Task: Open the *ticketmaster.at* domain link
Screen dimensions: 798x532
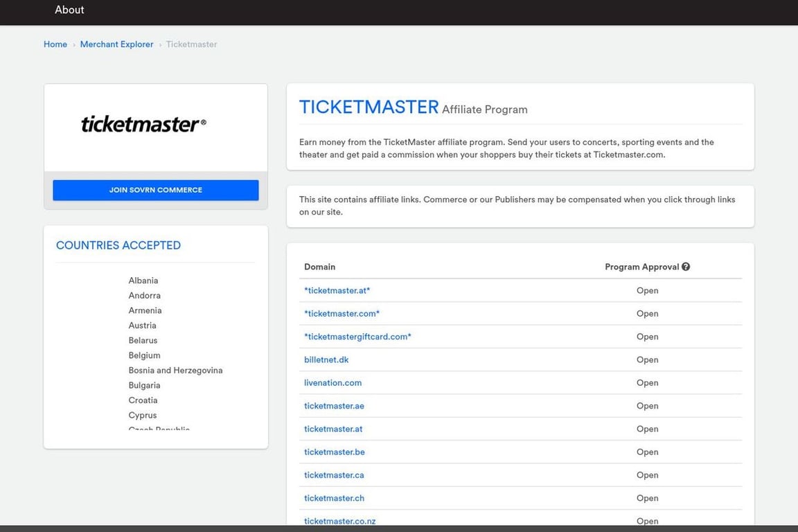Action: [x=337, y=291]
